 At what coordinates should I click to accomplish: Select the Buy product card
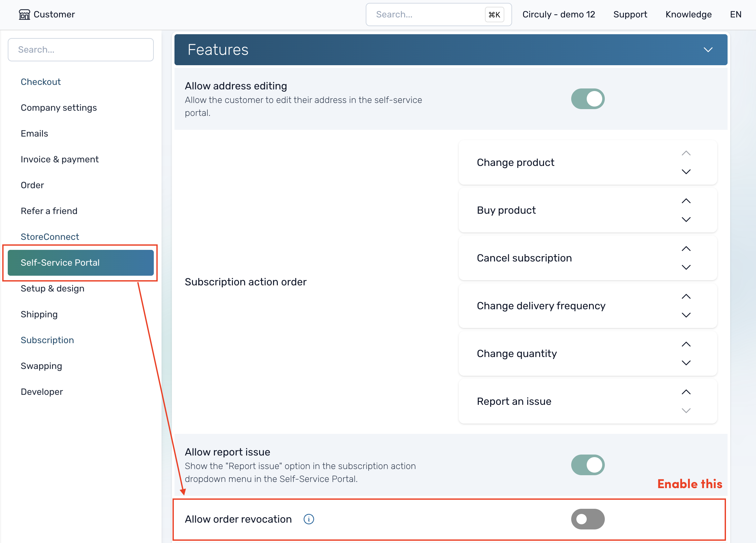tap(588, 210)
